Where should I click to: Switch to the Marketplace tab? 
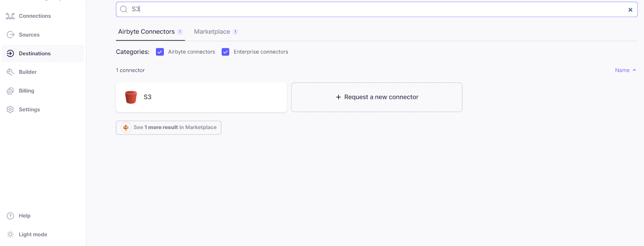[216, 32]
